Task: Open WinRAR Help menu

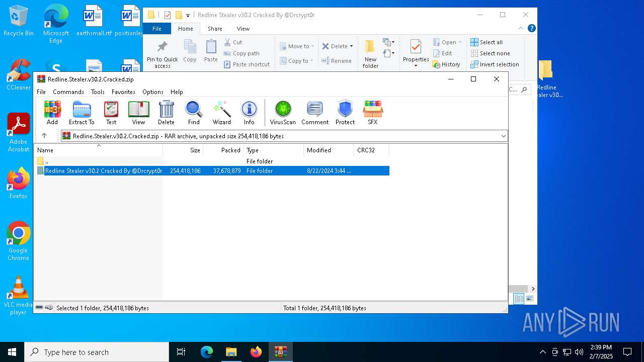Action: [x=177, y=92]
